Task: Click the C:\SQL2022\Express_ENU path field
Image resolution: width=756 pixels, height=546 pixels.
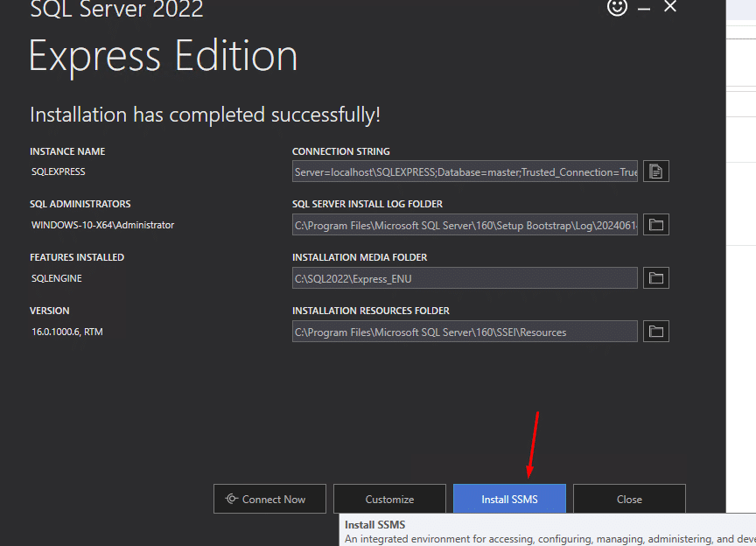Action: coord(465,279)
